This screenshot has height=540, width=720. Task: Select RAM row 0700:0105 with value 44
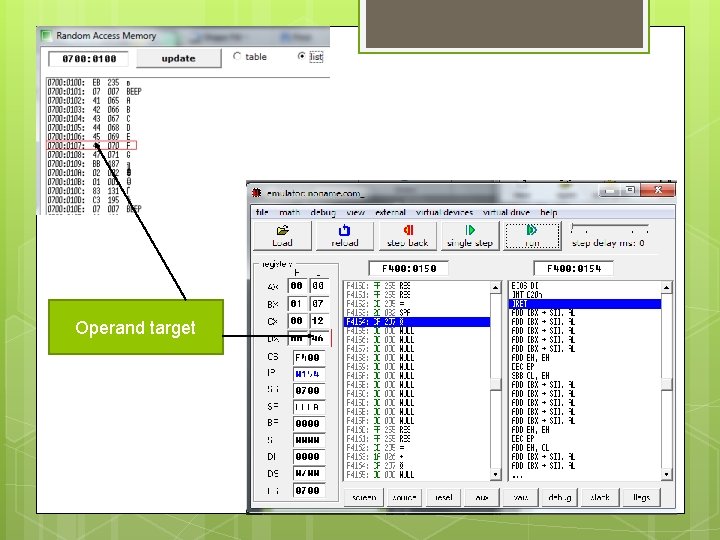point(90,127)
